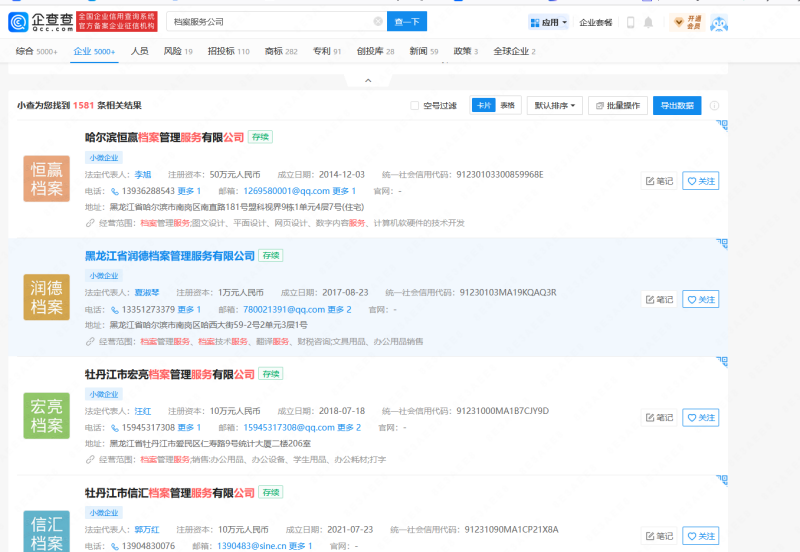Switch to 卡片 card view

(x=484, y=106)
